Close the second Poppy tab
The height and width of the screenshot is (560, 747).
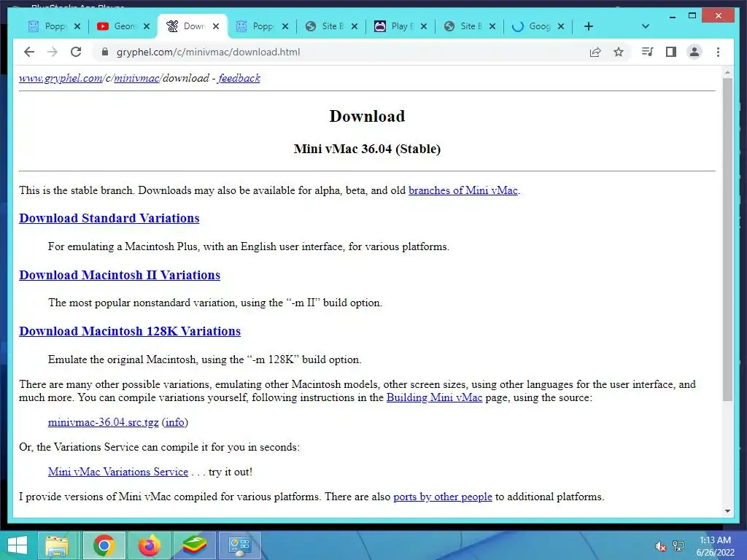tap(285, 26)
